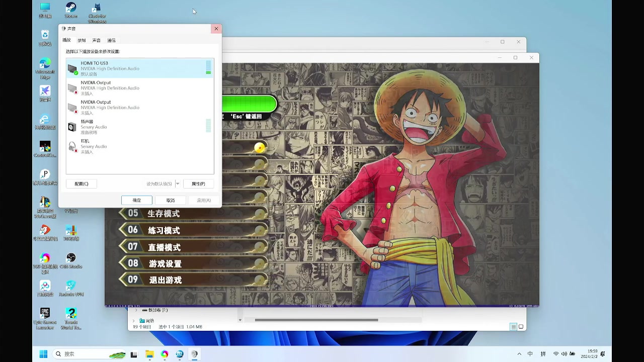Open the task view taskbar icon

(x=134, y=354)
